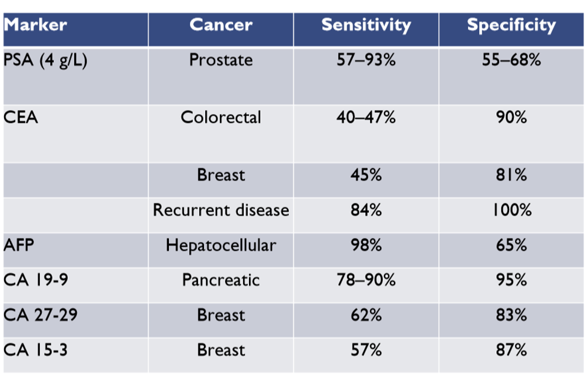Click the 78–90% sensitivity value
This screenshot has width=588, height=379.
[x=366, y=280]
